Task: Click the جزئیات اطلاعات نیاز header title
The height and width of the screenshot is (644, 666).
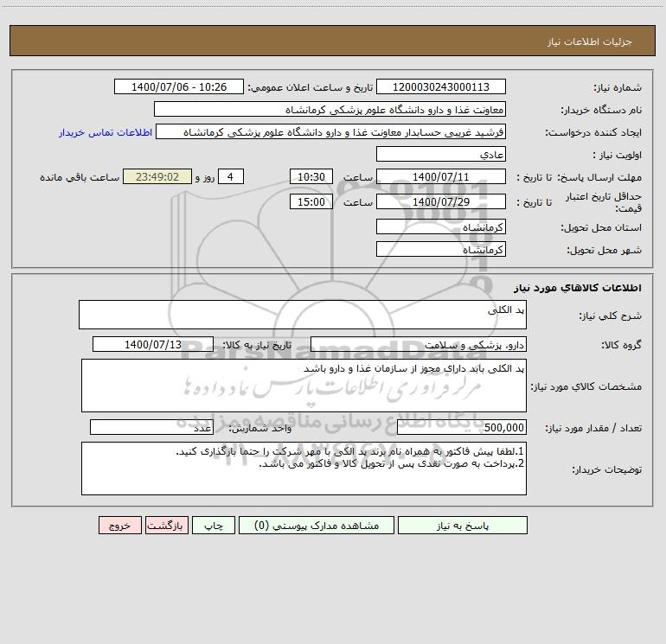Action: coord(590,41)
